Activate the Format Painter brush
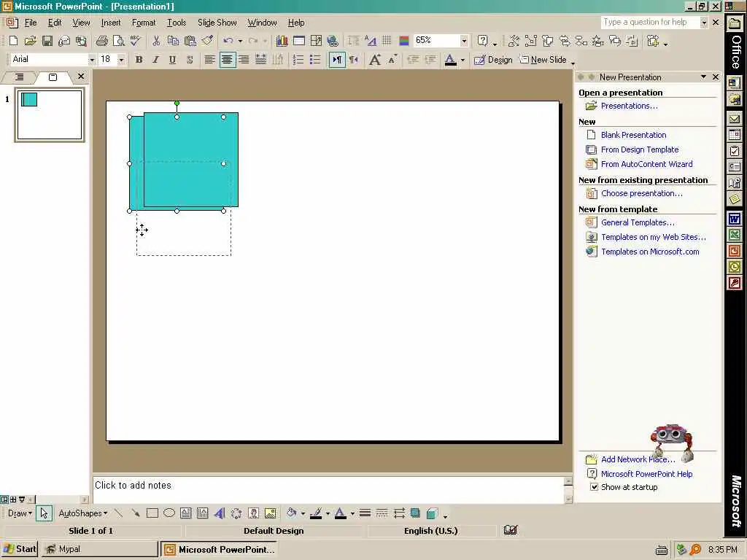Viewport: 747px width, 560px height. pyautogui.click(x=207, y=41)
